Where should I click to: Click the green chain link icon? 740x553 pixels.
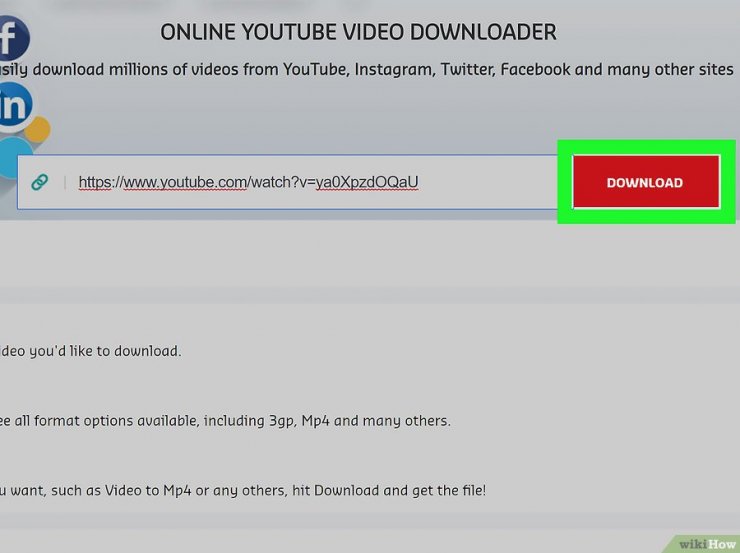pyautogui.click(x=40, y=182)
